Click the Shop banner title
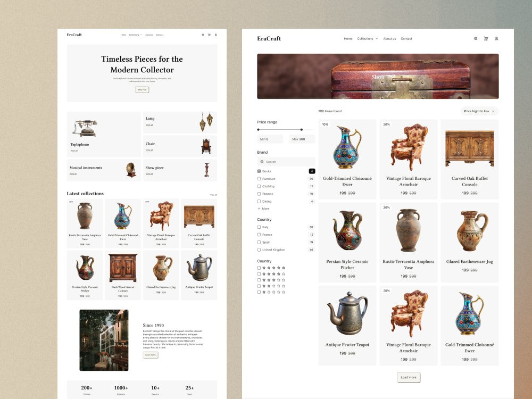This screenshot has height=399, width=532. pos(378,77)
